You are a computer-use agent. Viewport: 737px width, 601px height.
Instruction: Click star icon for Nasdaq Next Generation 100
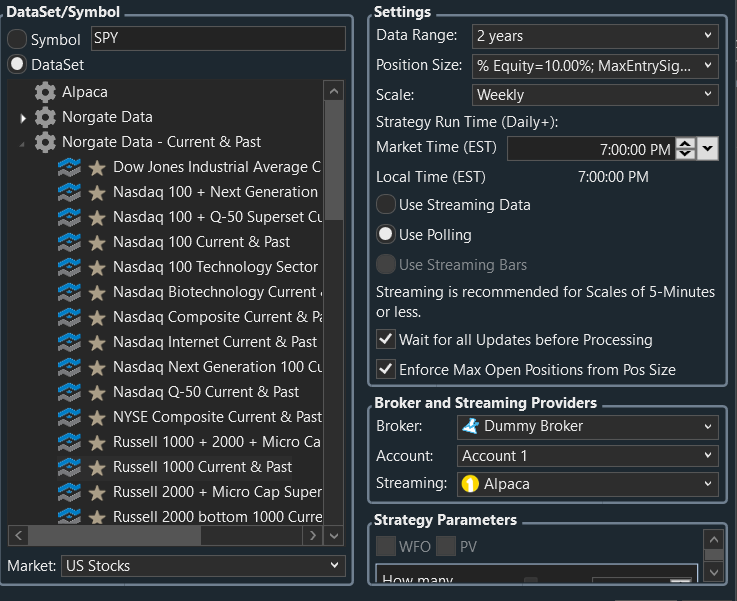pyautogui.click(x=97, y=367)
